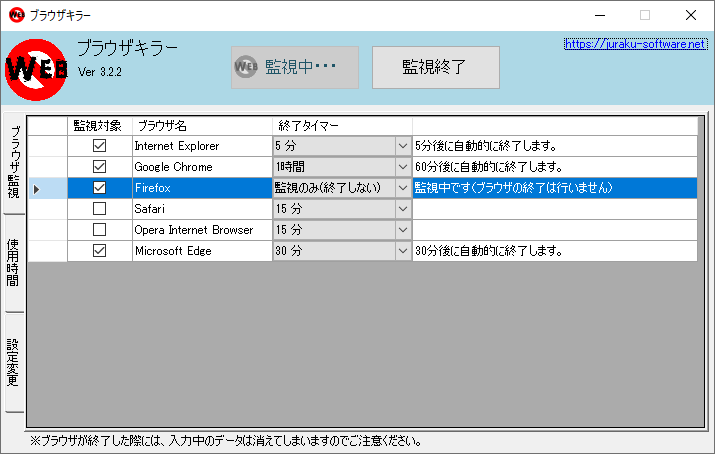Select the Safari name cell
Viewport: 715px width, 454px height.
point(202,209)
